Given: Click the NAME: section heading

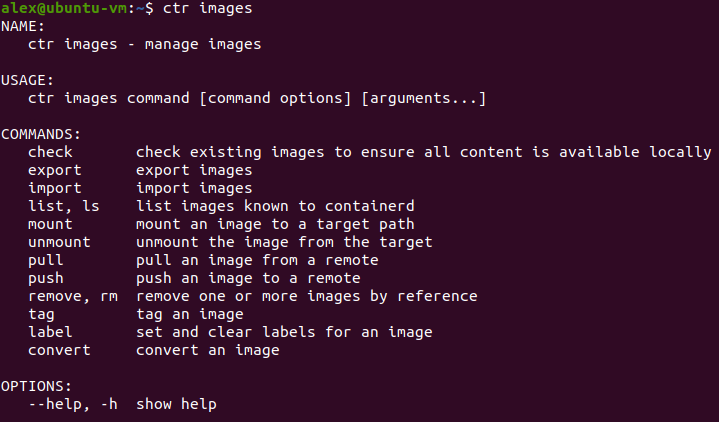Looking at the screenshot, I should click(23, 26).
